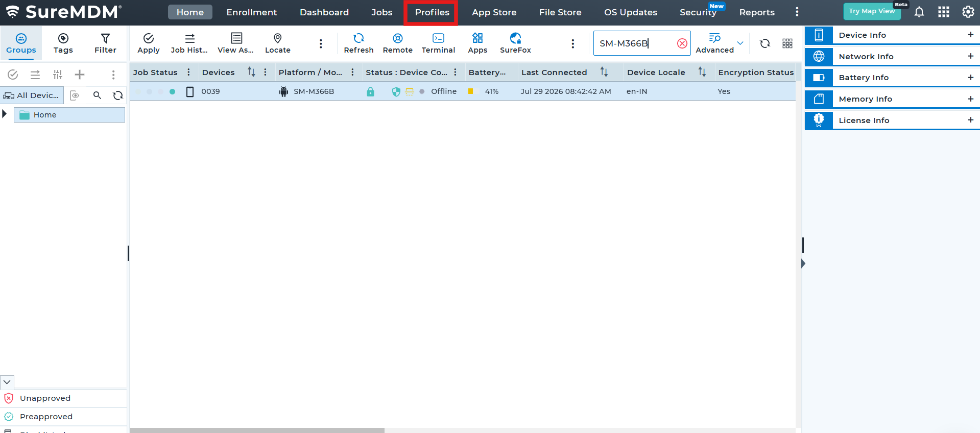Open Job History

[189, 43]
